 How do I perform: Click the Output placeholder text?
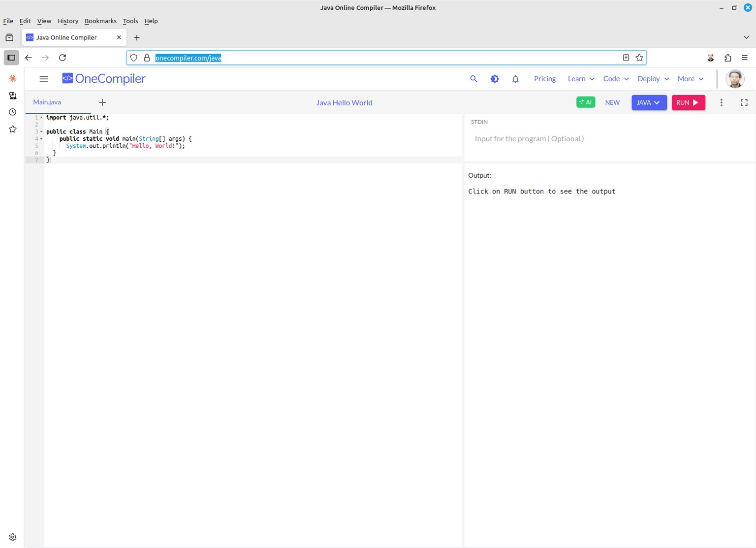pos(541,192)
